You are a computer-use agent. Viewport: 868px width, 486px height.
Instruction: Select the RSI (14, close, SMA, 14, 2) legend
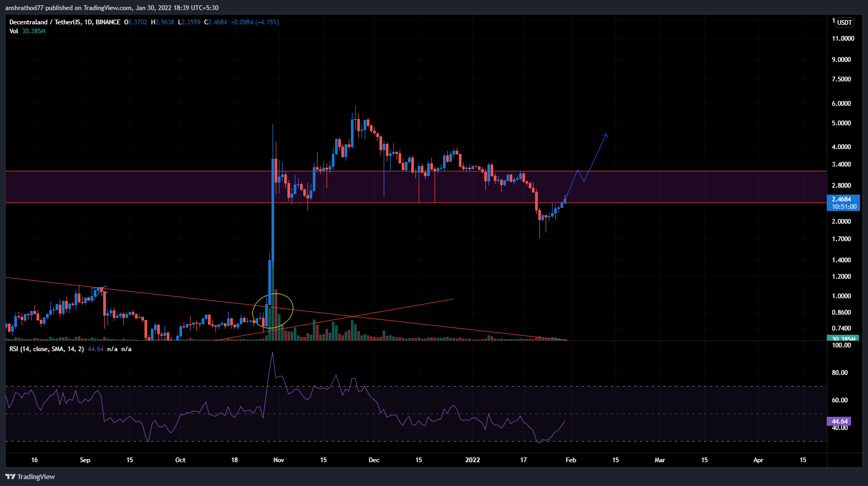point(47,349)
